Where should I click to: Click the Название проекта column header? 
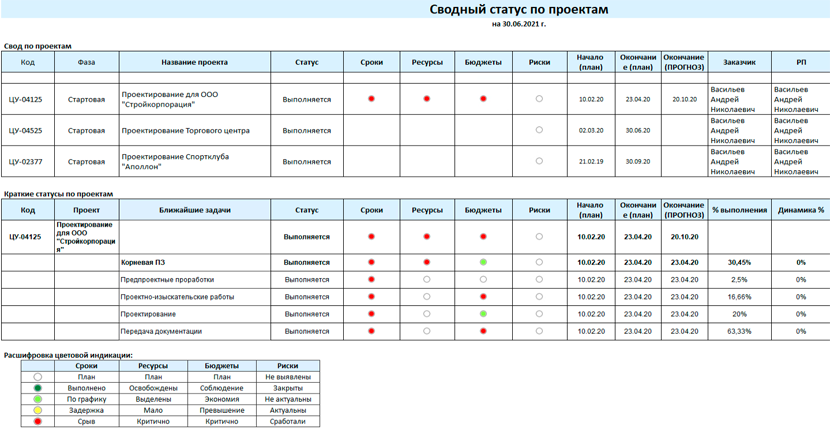[x=195, y=62]
